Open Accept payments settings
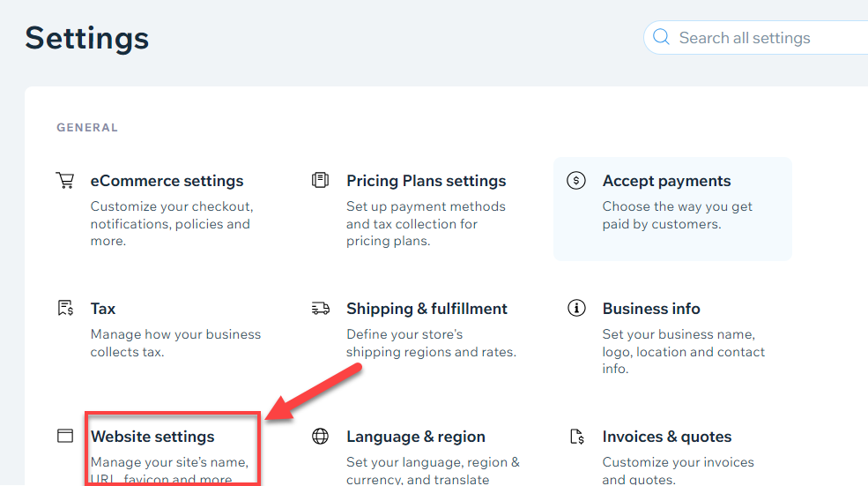Screen dimensions: 868x486 point(666,181)
